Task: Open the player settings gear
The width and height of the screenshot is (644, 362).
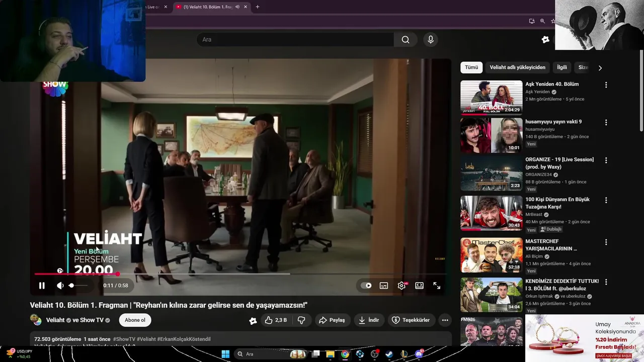Action: point(401,286)
